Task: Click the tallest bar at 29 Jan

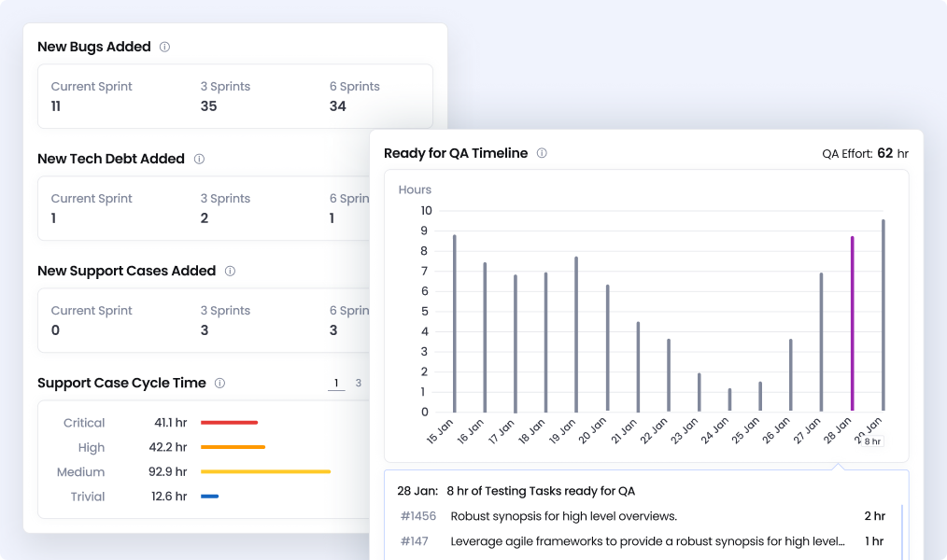Action: pyautogui.click(x=883, y=315)
